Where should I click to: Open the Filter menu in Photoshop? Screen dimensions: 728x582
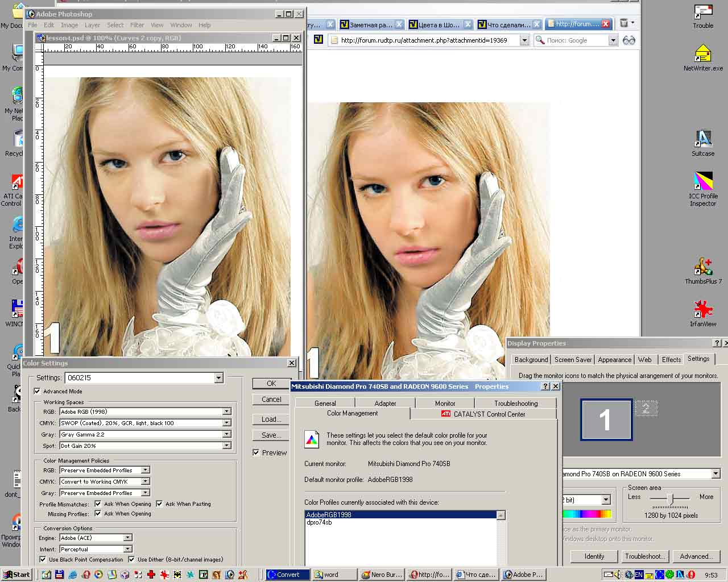[137, 25]
